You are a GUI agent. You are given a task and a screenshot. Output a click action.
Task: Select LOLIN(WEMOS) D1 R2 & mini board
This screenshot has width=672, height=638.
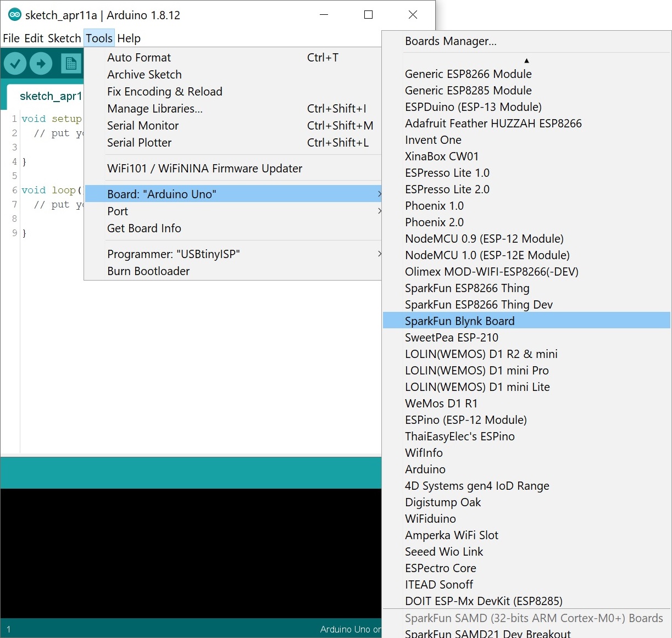pos(526,354)
